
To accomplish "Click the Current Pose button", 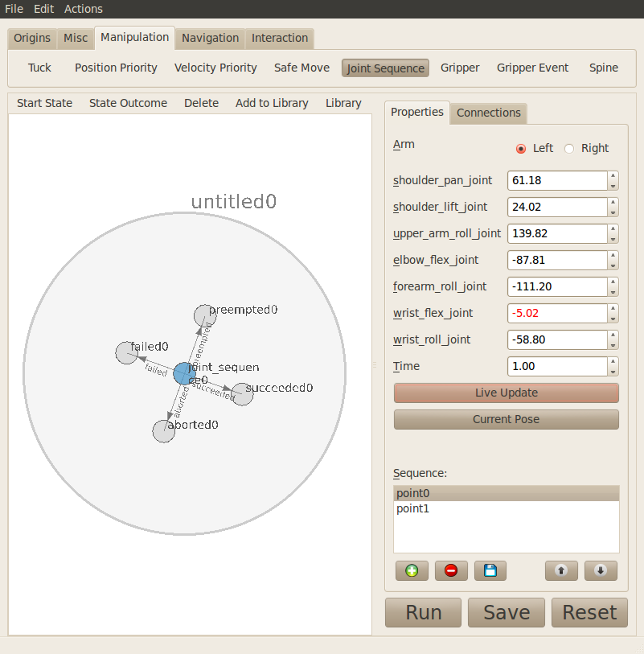I will point(506,419).
